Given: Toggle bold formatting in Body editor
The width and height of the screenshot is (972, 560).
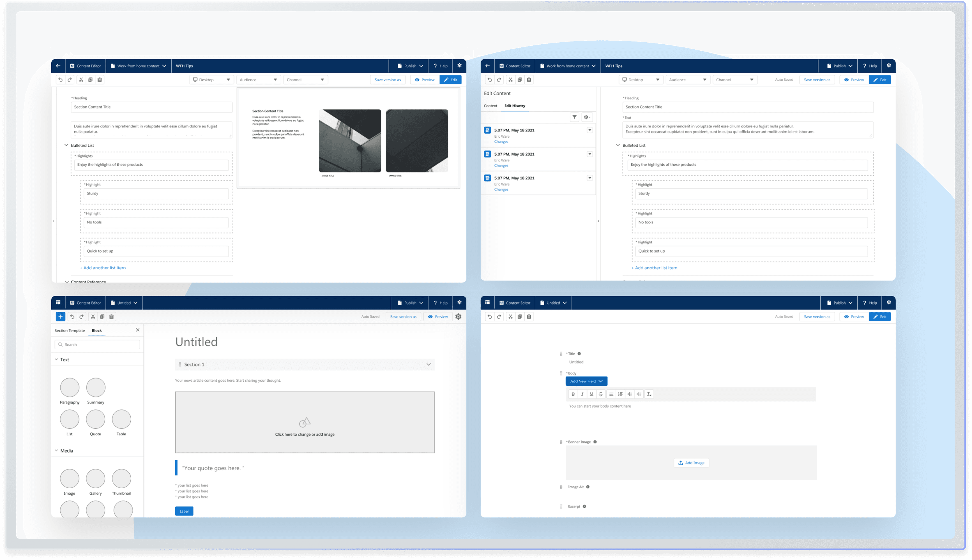Looking at the screenshot, I should click(x=573, y=394).
